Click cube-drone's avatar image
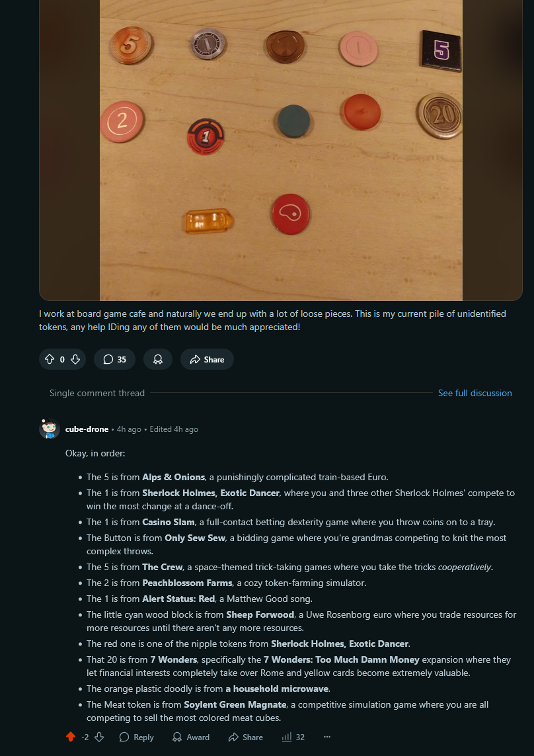Screen dimensions: 534x756 point(50,429)
